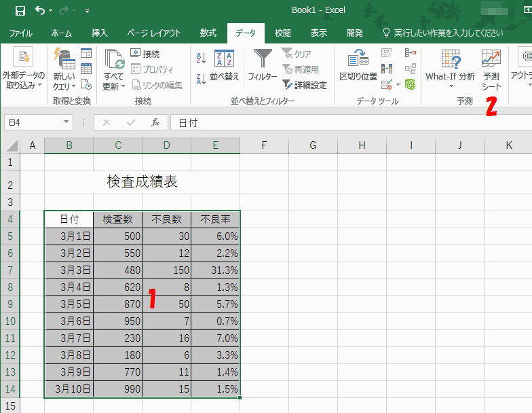Click the Redo arrow icon
This screenshot has width=532, height=413.
click(64, 11)
